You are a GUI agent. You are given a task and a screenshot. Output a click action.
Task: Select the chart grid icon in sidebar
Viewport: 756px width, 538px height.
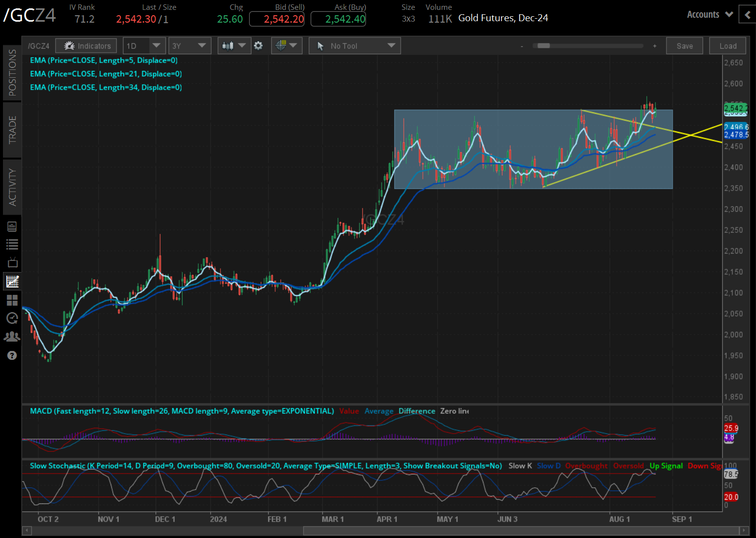tap(12, 282)
